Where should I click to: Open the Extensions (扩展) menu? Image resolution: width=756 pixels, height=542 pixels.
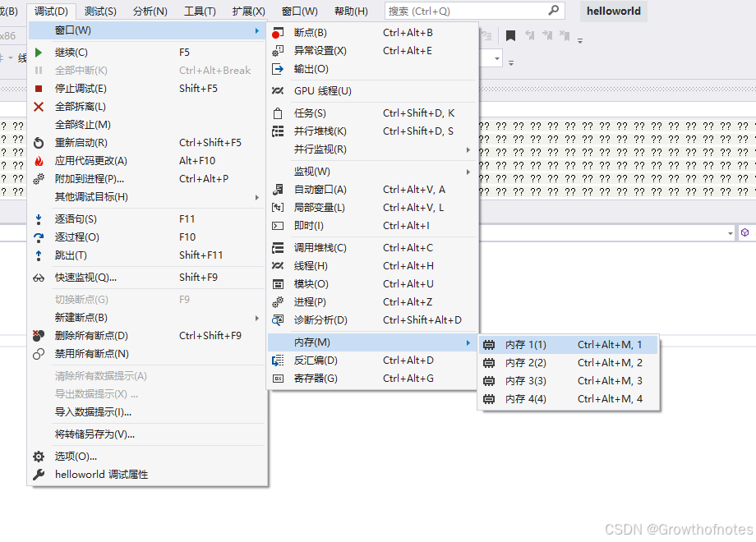pyautogui.click(x=249, y=11)
